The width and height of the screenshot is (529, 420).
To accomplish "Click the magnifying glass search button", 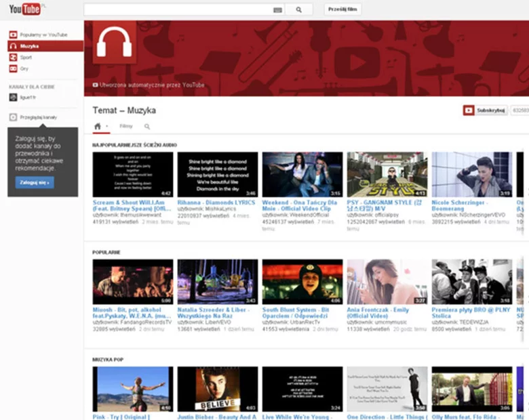I will (298, 10).
